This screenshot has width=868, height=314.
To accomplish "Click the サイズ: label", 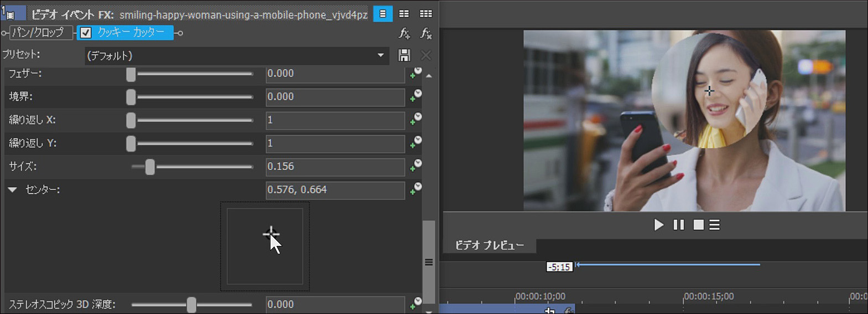I will coord(23,166).
